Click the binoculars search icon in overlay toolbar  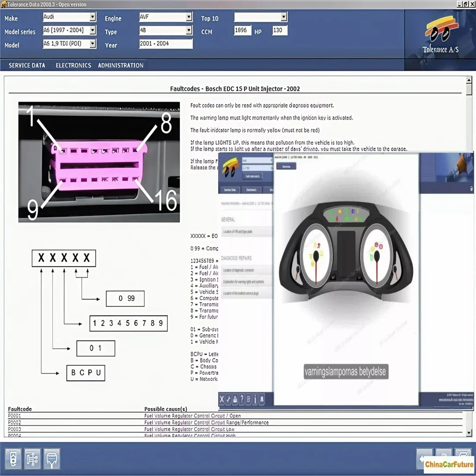262,399
